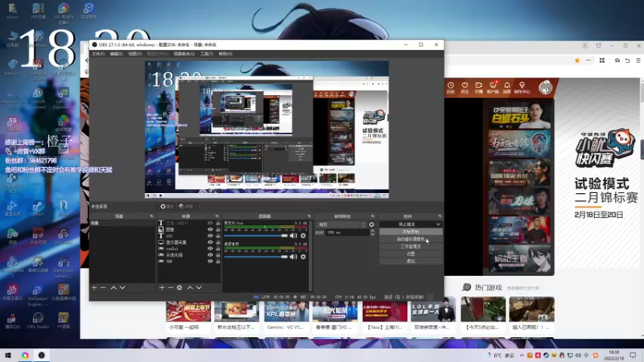Screen dimensions: 644x362
Task: Open source properties gear in sources toolbar
Action: (180, 288)
